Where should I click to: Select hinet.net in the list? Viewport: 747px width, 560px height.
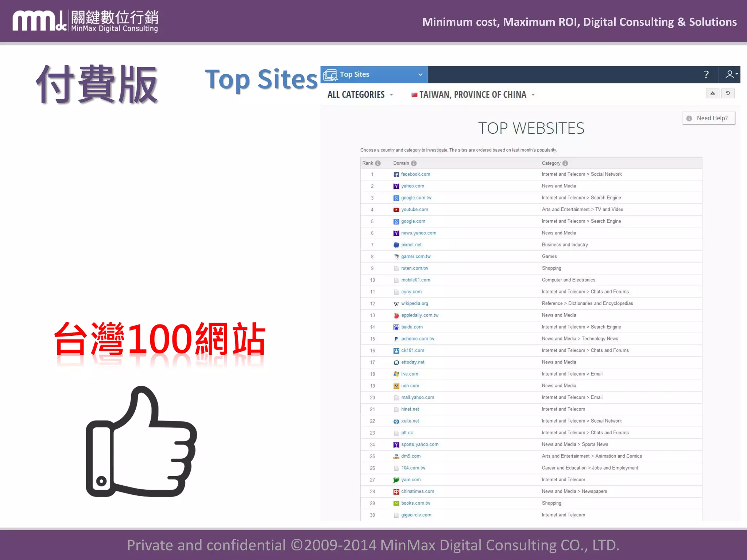[410, 409]
